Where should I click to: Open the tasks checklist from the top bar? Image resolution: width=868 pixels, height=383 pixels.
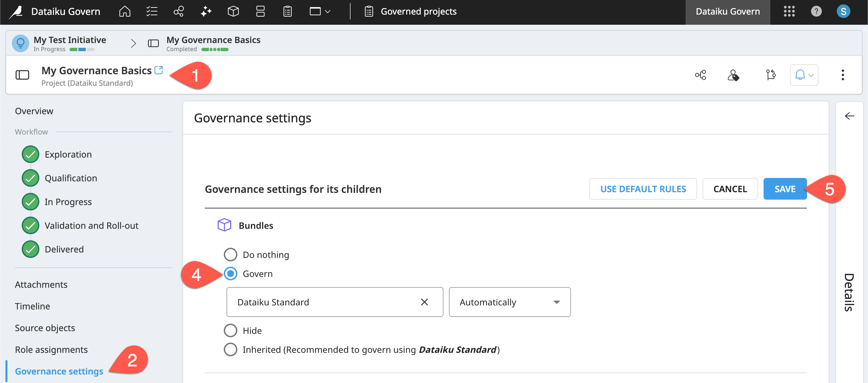152,11
